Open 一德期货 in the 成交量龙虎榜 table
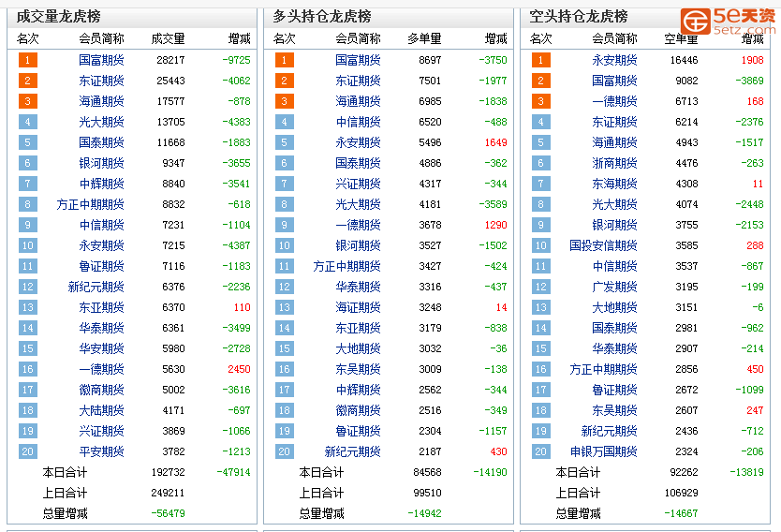Viewport: 781px width, 532px height. pos(101,369)
